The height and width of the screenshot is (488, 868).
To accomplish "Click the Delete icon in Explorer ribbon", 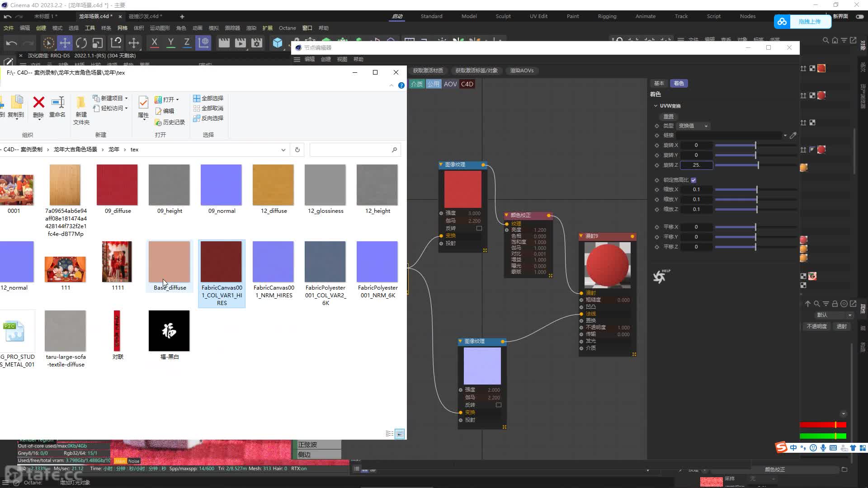I will [39, 107].
